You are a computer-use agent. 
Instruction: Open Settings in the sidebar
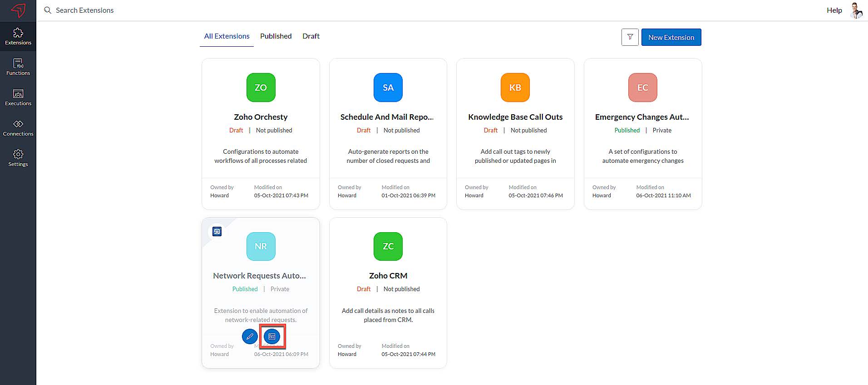point(18,158)
